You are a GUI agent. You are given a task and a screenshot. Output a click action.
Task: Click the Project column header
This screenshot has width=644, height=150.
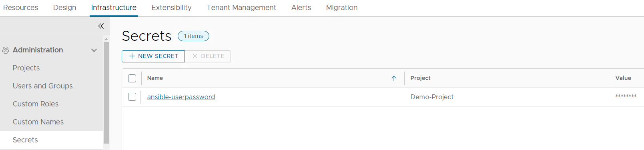[420, 78]
